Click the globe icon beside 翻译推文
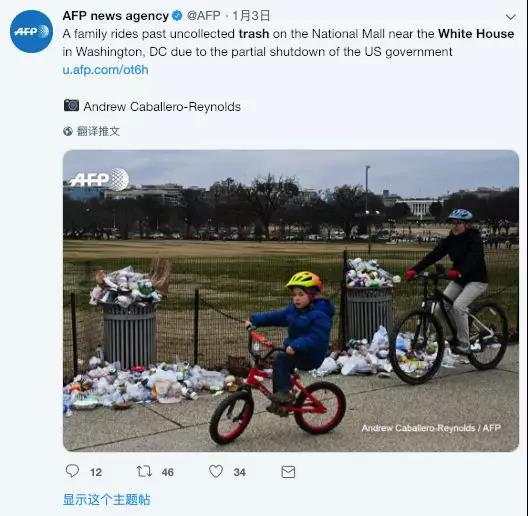 coord(68,131)
